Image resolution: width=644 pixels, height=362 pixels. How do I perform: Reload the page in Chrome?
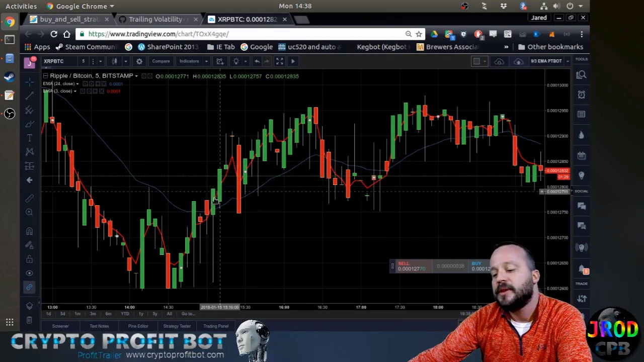[54, 34]
